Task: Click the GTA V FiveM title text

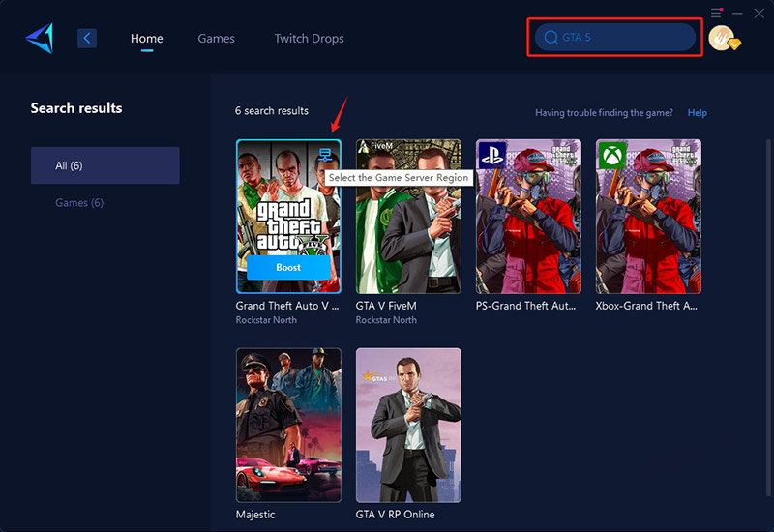Action: (386, 306)
